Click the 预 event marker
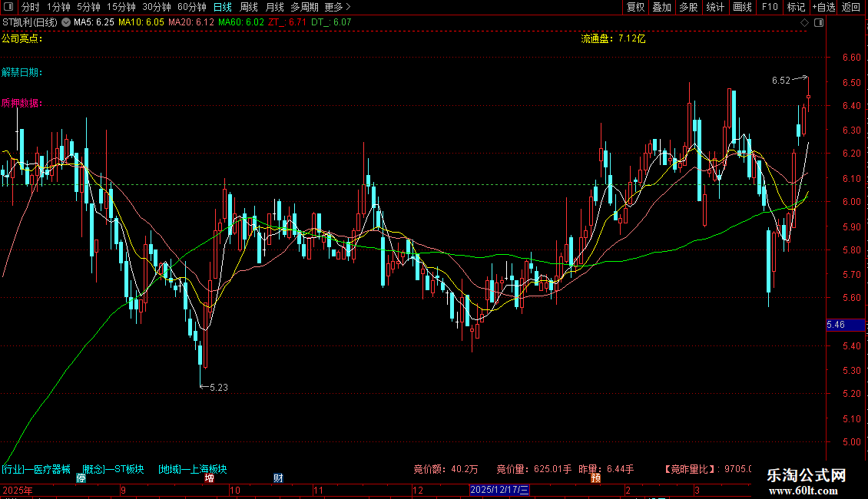 pos(595,478)
